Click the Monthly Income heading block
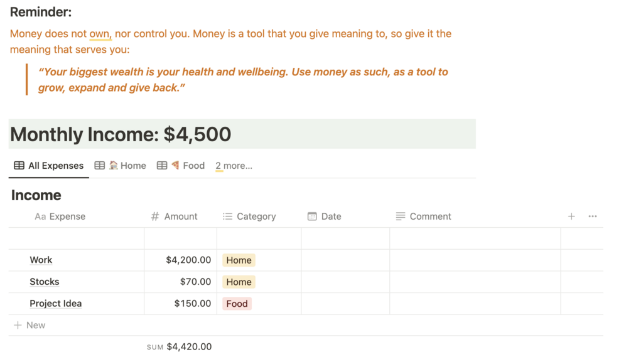631x364 pixels. tap(121, 134)
